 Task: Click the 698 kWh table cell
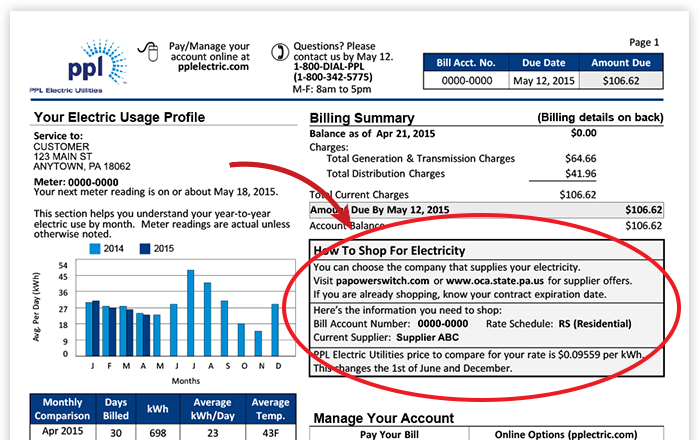[158, 433]
